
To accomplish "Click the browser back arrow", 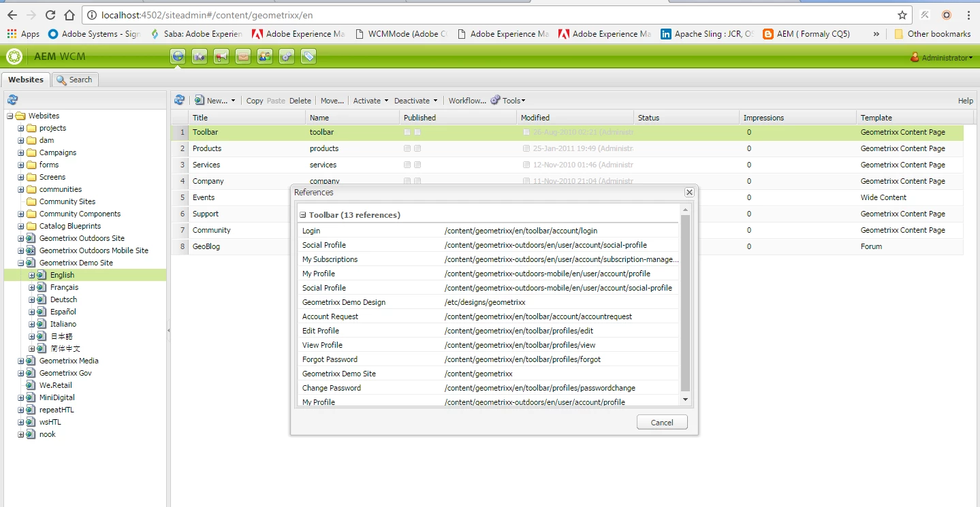I will pos(12,15).
